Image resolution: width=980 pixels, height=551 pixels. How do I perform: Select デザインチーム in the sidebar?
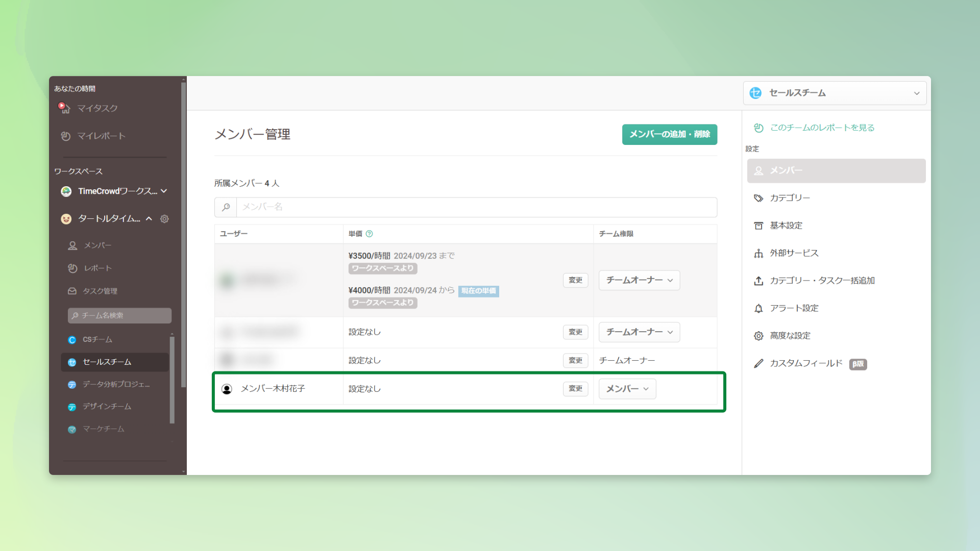[x=107, y=407]
